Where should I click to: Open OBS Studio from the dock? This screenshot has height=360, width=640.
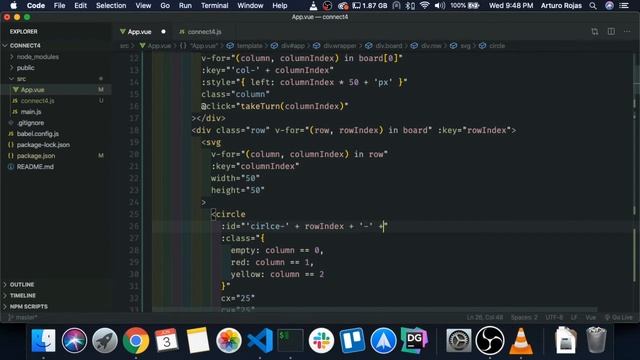point(489,340)
